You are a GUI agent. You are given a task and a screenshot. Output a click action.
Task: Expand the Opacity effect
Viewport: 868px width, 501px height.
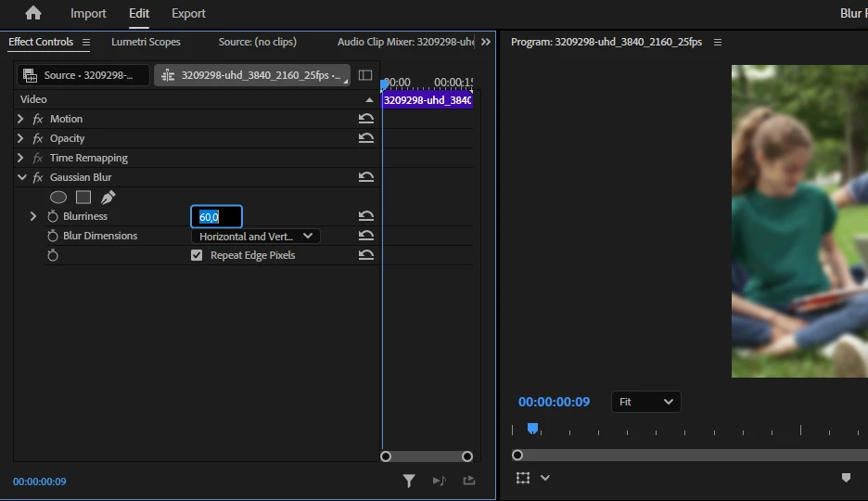click(x=20, y=138)
